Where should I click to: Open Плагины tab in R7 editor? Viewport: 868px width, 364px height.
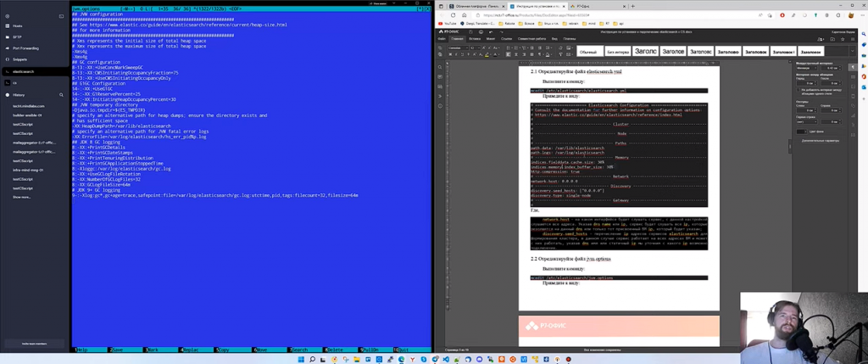[570, 39]
